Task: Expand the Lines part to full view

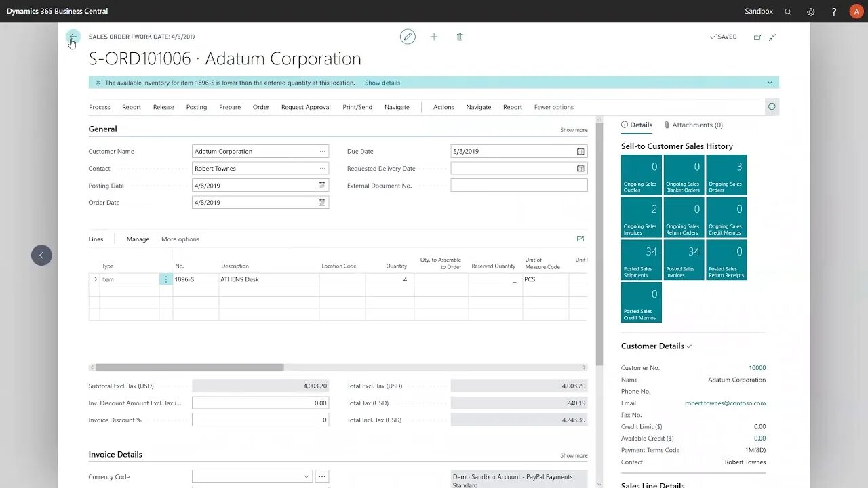Action: (580, 239)
